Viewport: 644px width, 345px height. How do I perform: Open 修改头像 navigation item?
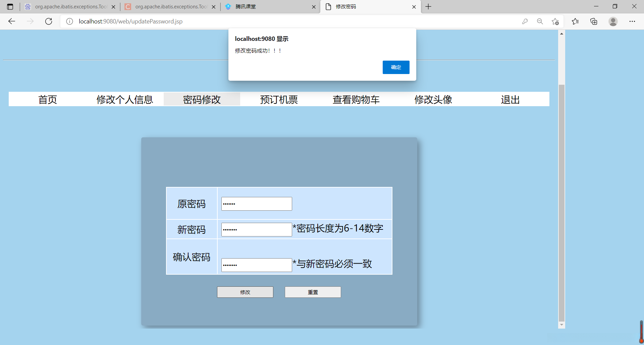(433, 99)
